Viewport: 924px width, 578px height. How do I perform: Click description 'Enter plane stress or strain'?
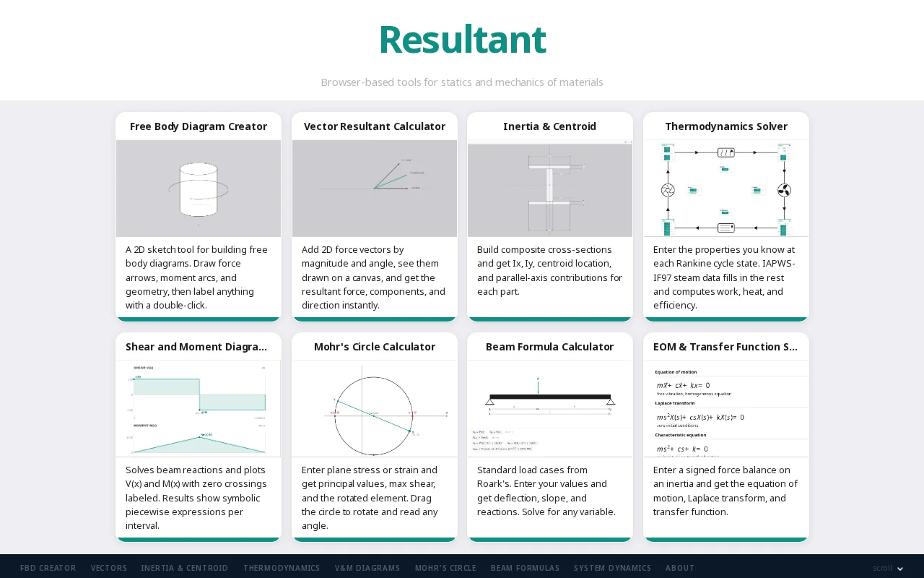point(375,498)
